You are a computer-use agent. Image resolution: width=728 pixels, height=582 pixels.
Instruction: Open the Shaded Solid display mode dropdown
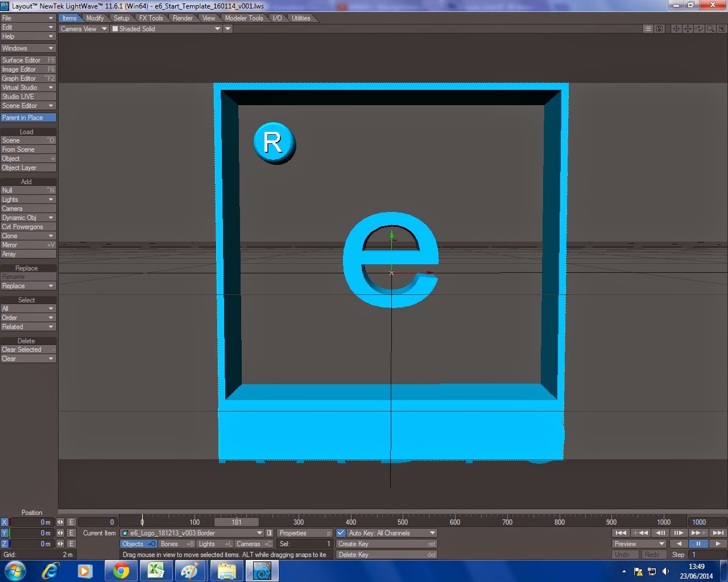click(165, 28)
